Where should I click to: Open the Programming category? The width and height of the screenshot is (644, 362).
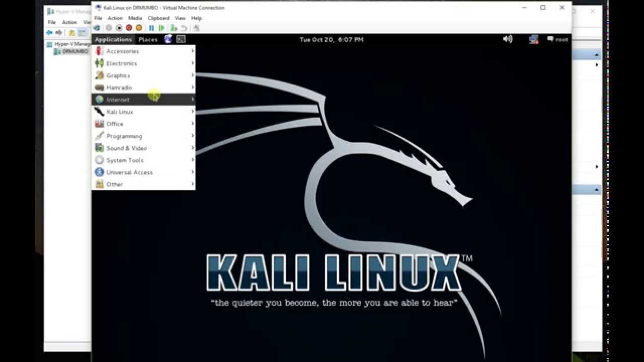(x=143, y=136)
